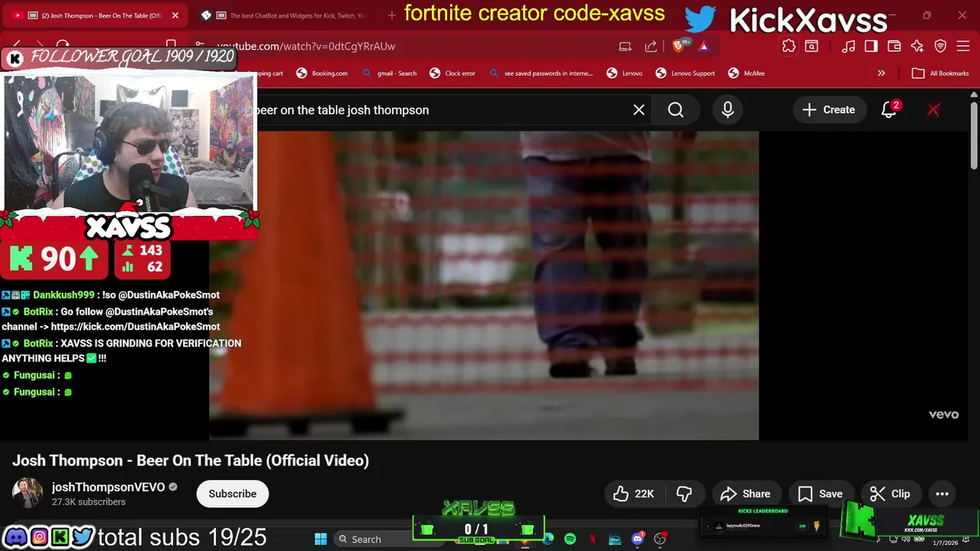Click the Brave Rewards triangle icon
Screen dimensions: 980x551
pos(704,46)
